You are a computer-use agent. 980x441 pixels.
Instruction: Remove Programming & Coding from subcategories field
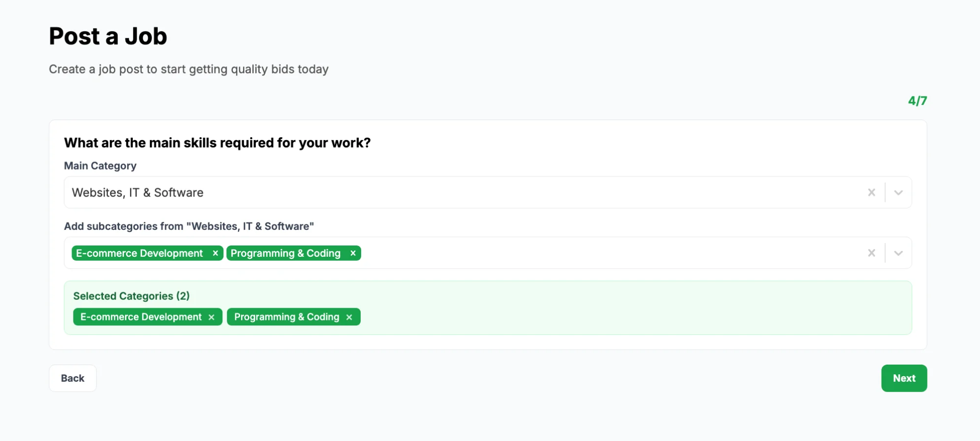[353, 253]
